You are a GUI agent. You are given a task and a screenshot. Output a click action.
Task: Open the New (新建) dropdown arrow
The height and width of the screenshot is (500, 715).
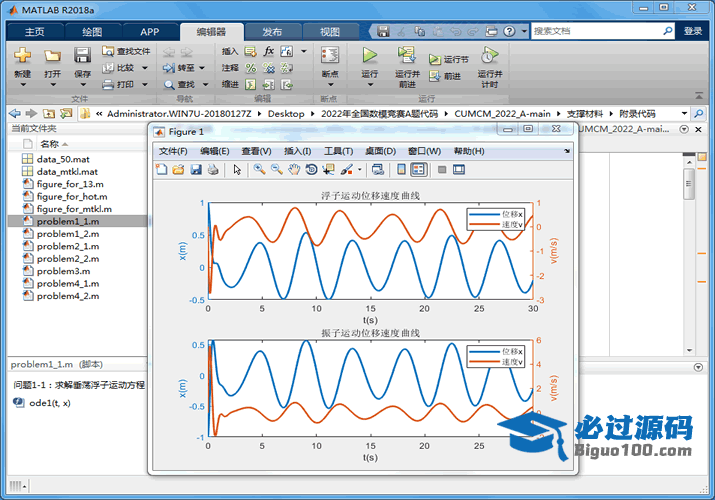click(x=22, y=85)
